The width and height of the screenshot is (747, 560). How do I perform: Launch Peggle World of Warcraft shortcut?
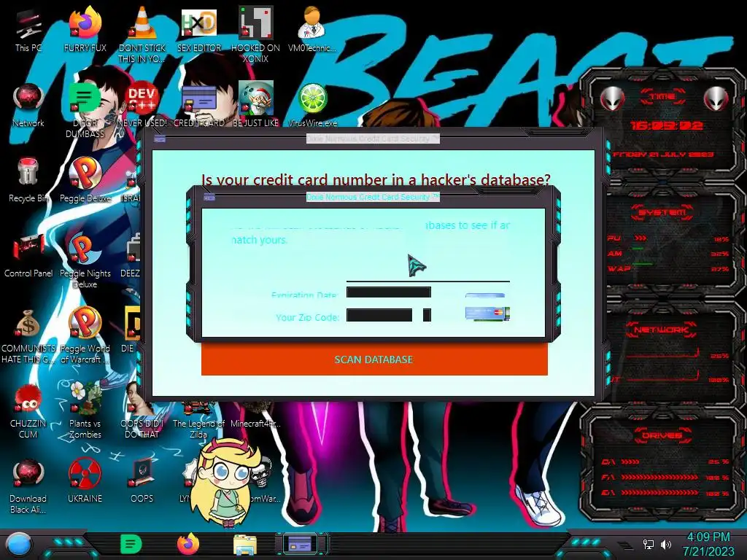point(85,336)
